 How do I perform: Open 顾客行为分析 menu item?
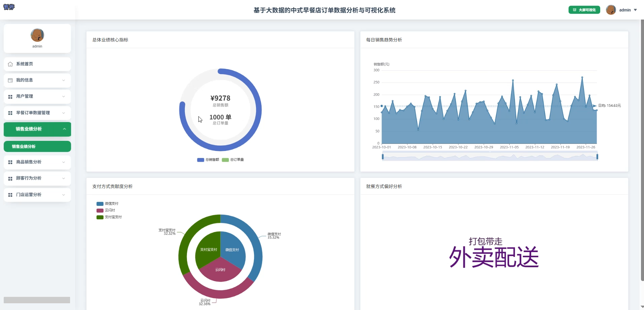tap(37, 178)
